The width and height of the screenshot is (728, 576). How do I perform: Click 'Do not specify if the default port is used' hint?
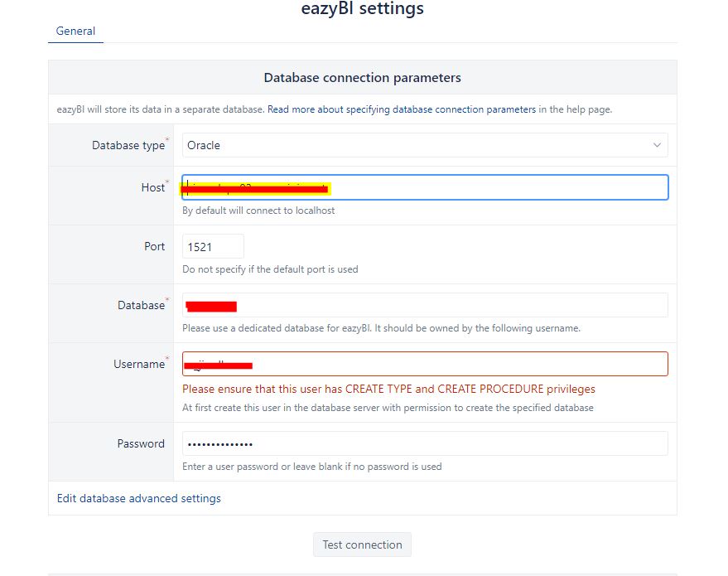pyautogui.click(x=270, y=269)
